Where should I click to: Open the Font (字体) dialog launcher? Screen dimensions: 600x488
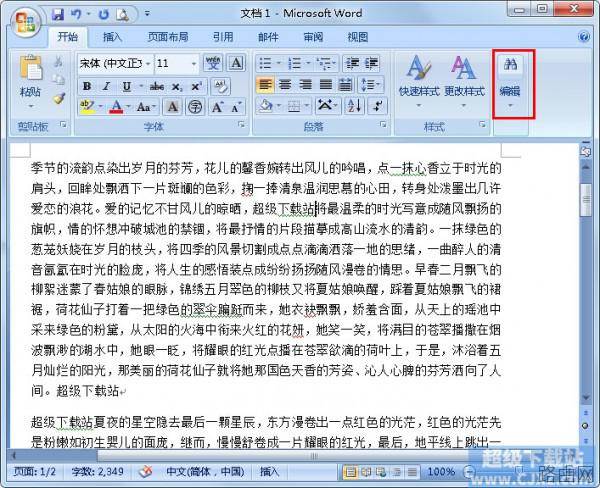pos(241,124)
